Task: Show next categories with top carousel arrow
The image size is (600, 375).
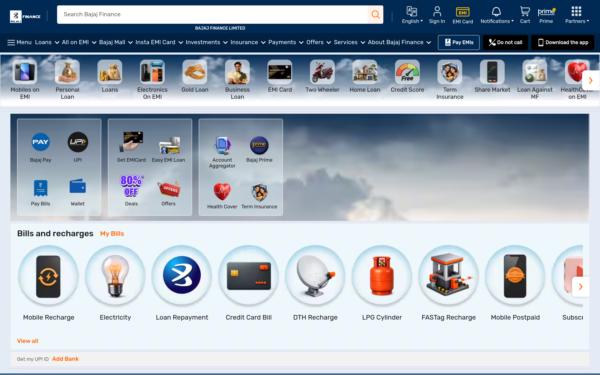Action: click(590, 80)
